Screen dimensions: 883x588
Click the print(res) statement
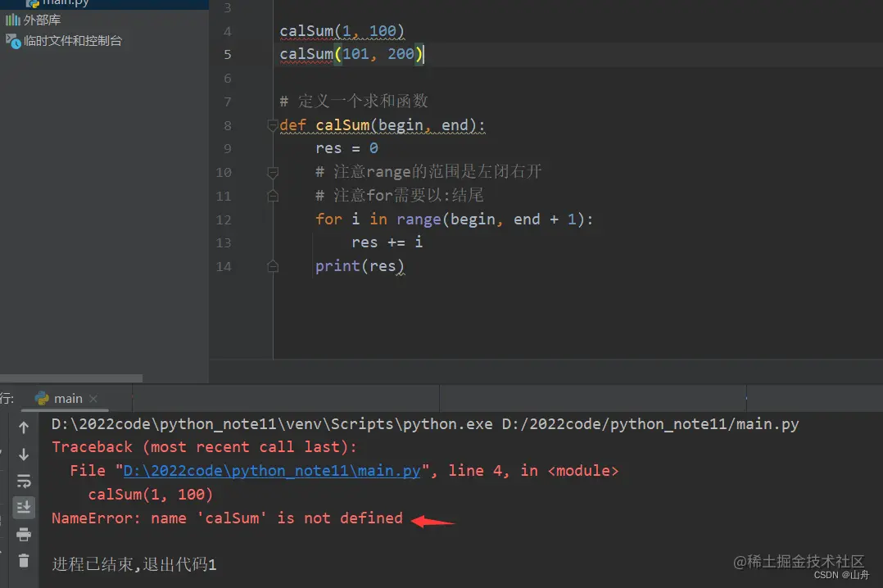tap(360, 266)
